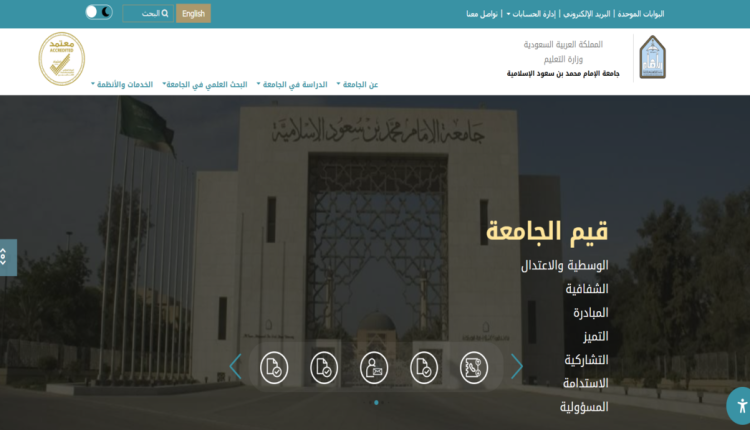Click the وزارة التعليم header text
The height and width of the screenshot is (430, 750).
(x=563, y=59)
